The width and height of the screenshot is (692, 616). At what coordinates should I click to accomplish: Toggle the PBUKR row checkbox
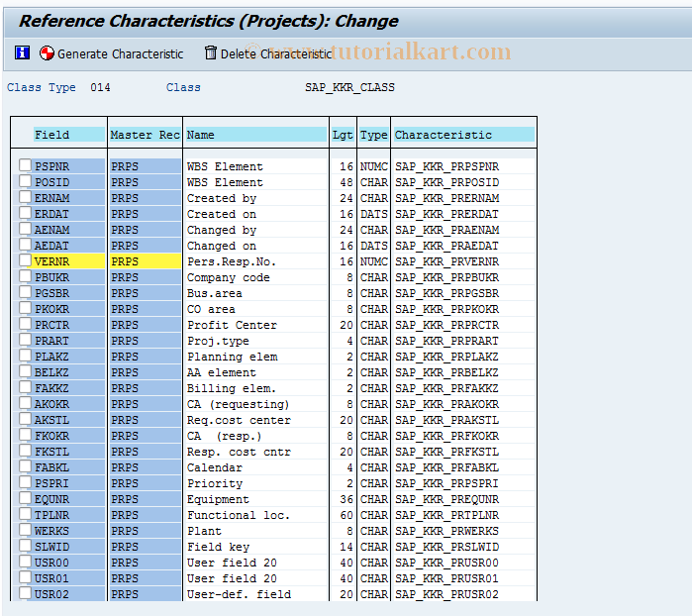click(x=25, y=276)
